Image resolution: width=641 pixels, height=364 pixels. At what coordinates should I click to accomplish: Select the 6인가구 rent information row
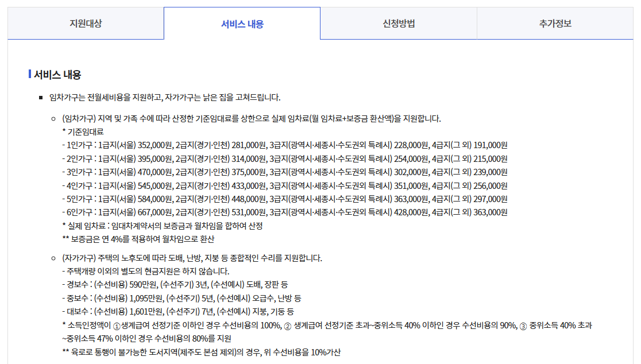[285, 210]
